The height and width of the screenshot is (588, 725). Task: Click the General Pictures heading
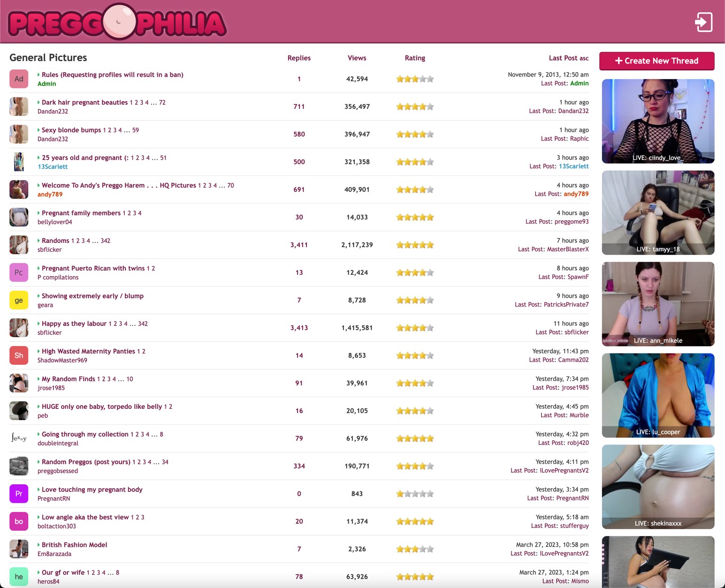tap(48, 58)
